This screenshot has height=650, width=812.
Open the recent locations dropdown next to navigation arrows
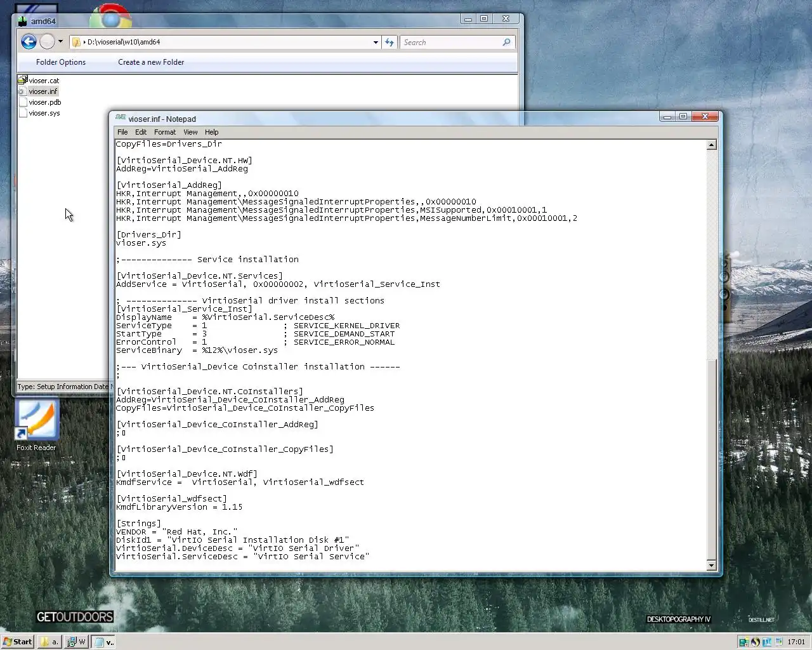61,42
